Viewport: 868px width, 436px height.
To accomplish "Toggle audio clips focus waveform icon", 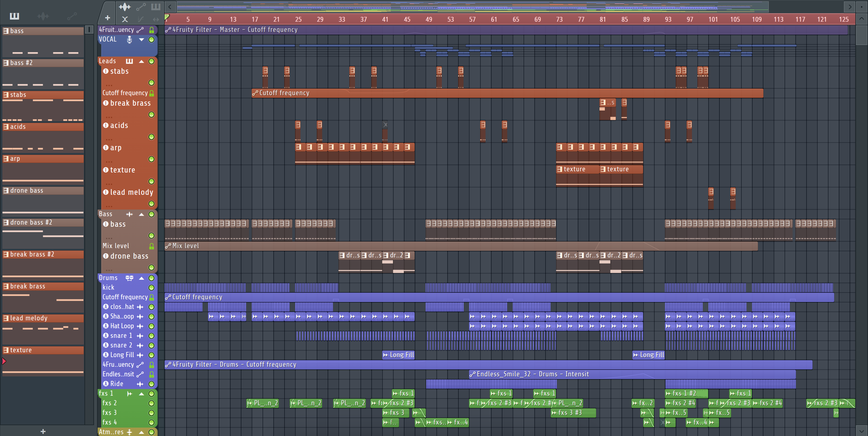I will click(x=125, y=7).
